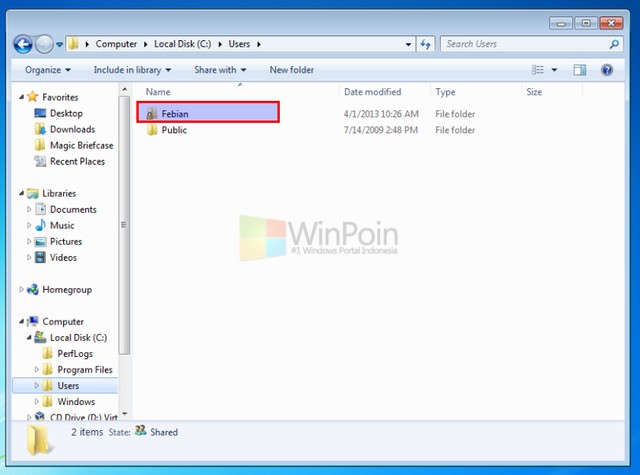Screen dimensions: 640x475
Task: Click the Homegroup icon
Action: point(33,289)
